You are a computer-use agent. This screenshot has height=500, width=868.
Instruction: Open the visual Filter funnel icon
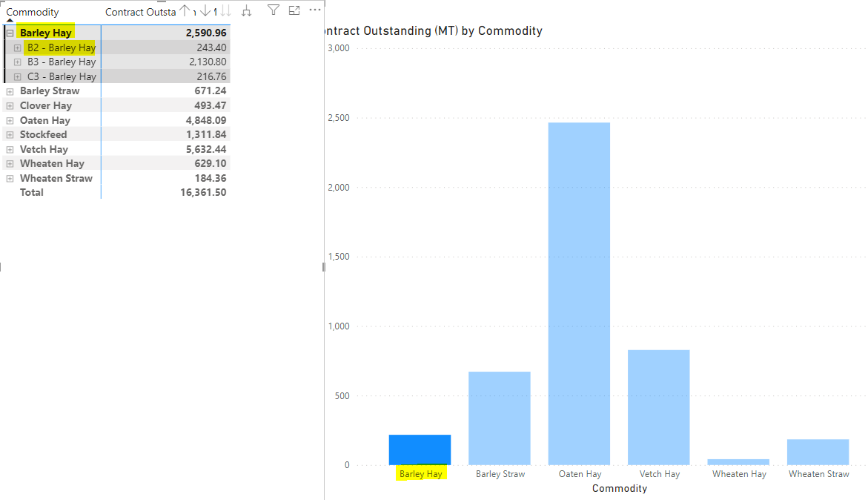pyautogui.click(x=274, y=10)
